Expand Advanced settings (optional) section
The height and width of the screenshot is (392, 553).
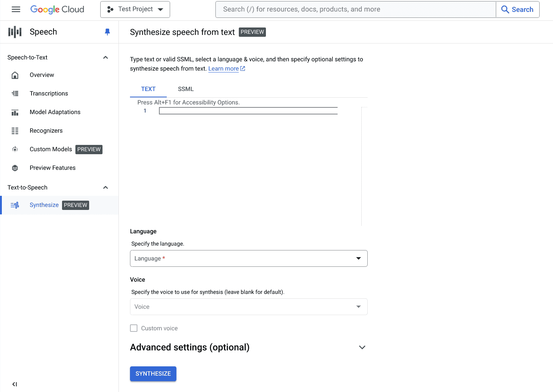(362, 347)
